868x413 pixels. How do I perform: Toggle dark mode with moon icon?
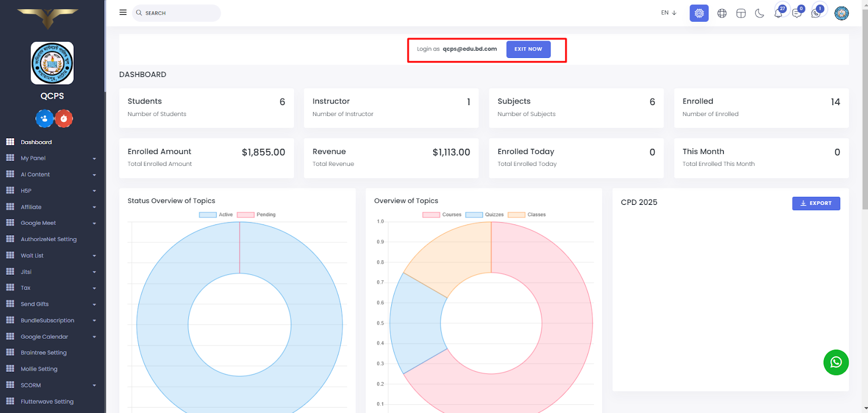[x=759, y=13]
